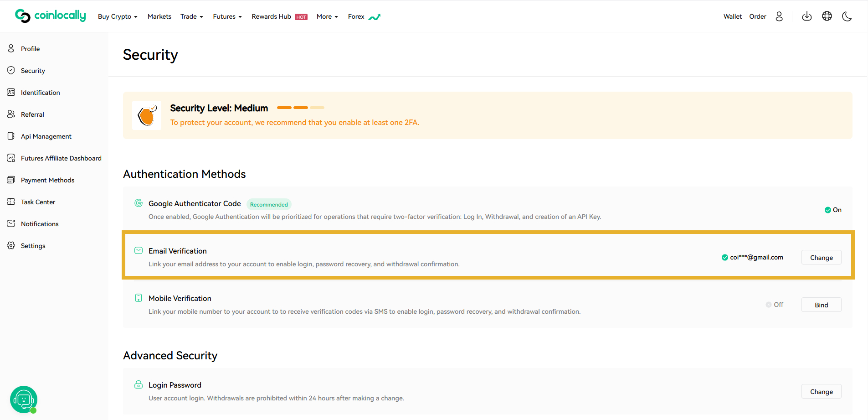
Task: Open Referral sidebar link
Action: (x=32, y=114)
